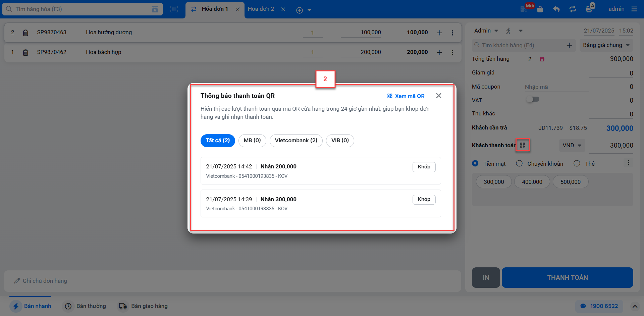Screen dimensions: 644x316
Task: Click the e-invoice icon with Mới badge
Action: (524, 9)
